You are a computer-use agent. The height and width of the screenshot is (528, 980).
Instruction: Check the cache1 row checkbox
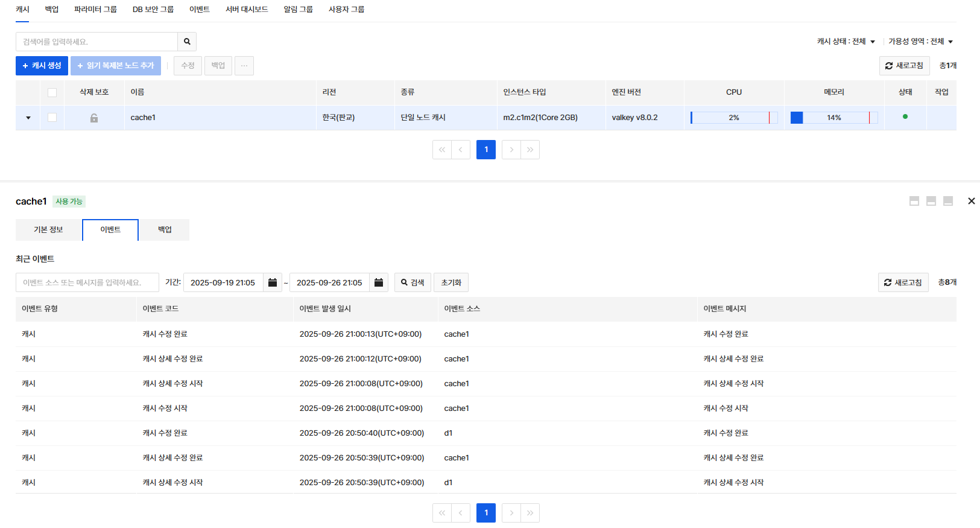point(52,118)
